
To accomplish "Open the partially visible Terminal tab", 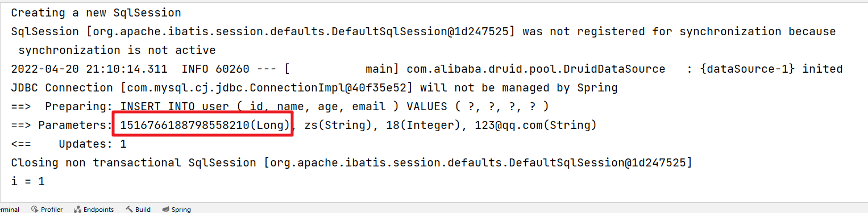I will pyautogui.click(x=10, y=209).
